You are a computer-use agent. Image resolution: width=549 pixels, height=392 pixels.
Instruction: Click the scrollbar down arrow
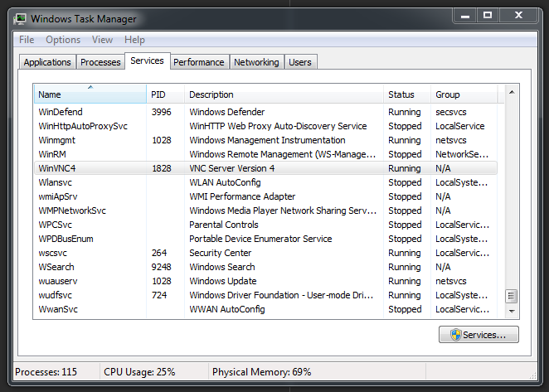[512, 311]
